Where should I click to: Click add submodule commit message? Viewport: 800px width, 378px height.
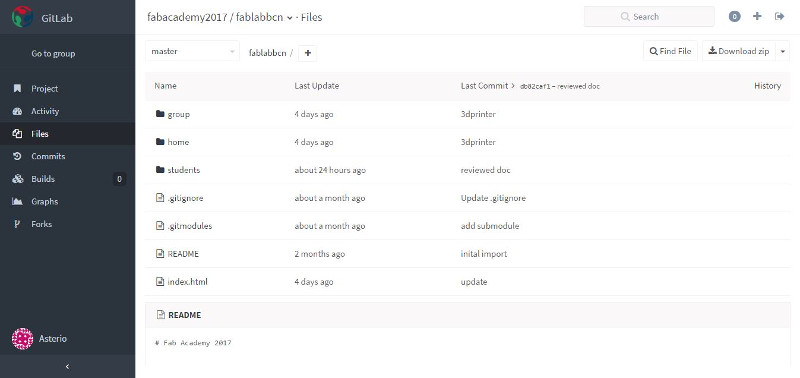tap(490, 225)
